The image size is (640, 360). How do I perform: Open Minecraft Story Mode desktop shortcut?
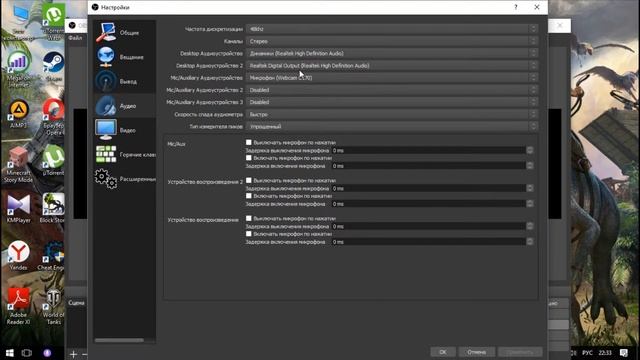tap(18, 165)
